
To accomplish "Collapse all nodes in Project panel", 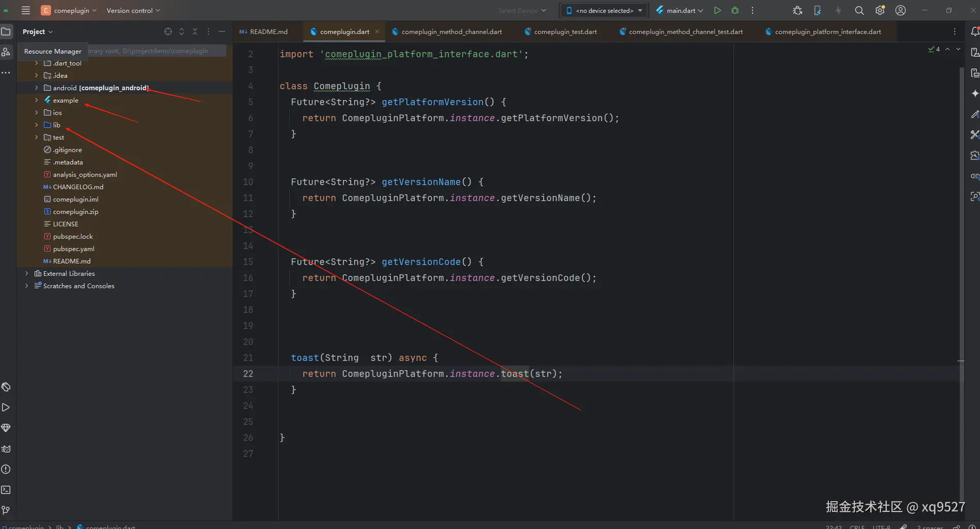I will 195,31.
